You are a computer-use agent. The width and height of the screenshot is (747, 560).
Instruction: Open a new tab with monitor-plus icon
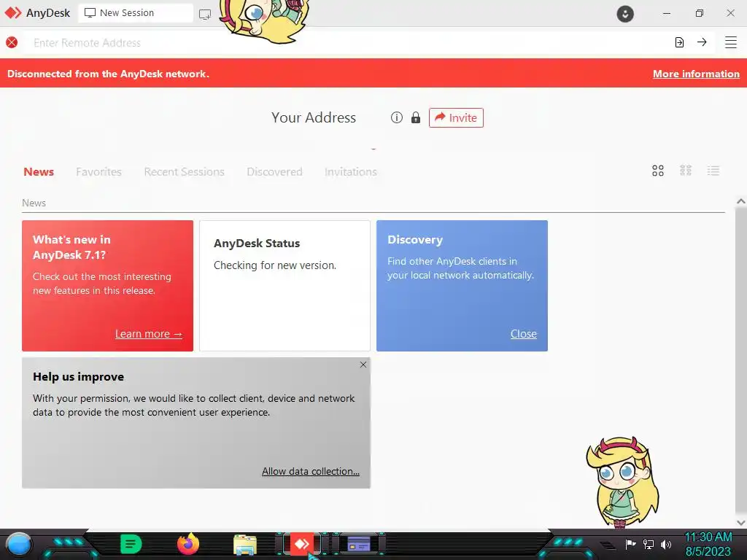click(x=205, y=15)
